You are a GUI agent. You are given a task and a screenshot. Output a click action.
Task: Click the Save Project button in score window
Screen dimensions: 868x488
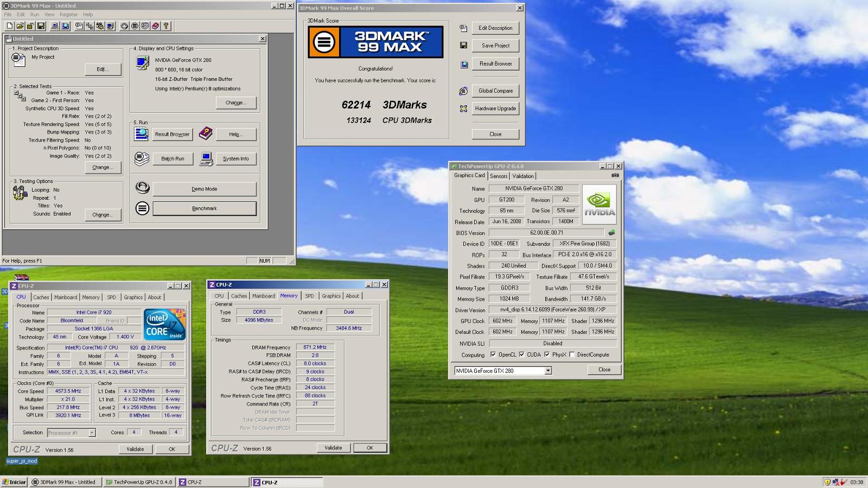(x=495, y=46)
